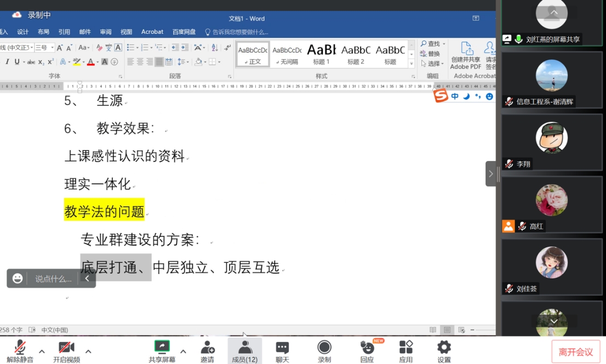Click 创建并共享 Adobe PDF
606x364 pixels.
(x=466, y=56)
